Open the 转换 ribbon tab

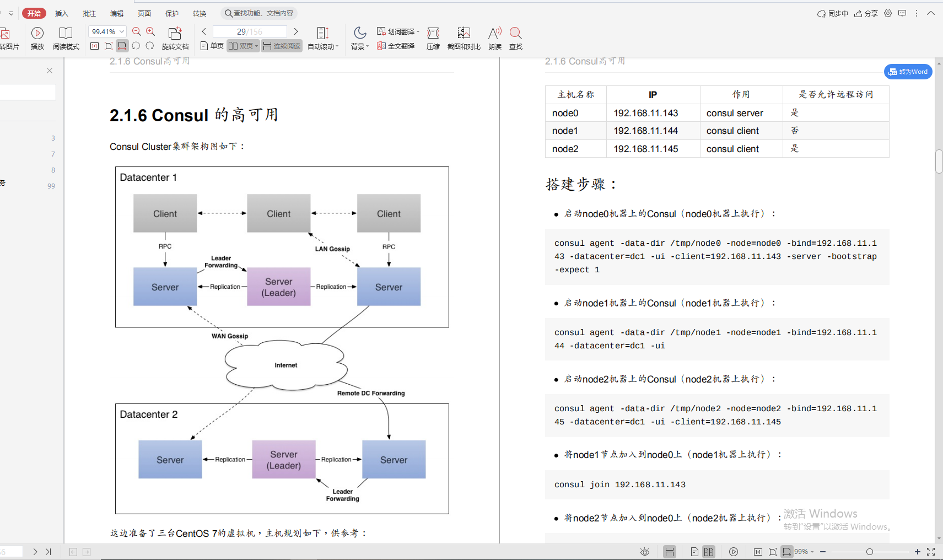tap(200, 13)
